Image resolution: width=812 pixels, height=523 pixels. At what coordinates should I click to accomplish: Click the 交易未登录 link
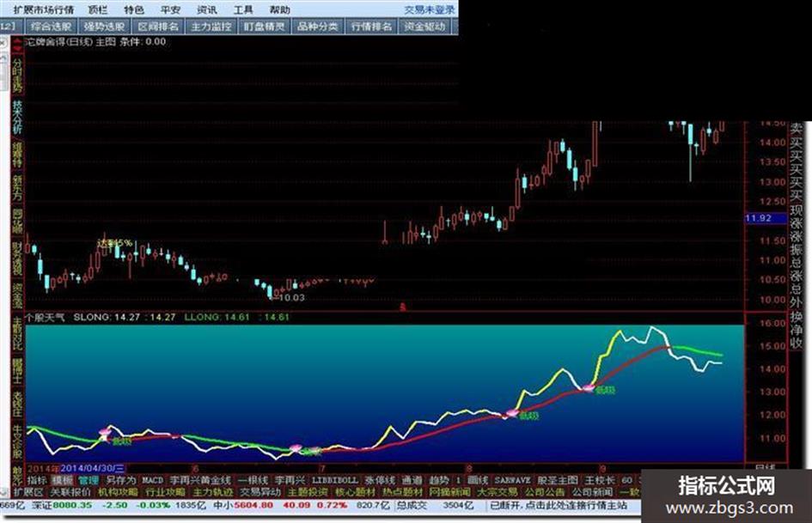tap(429, 9)
